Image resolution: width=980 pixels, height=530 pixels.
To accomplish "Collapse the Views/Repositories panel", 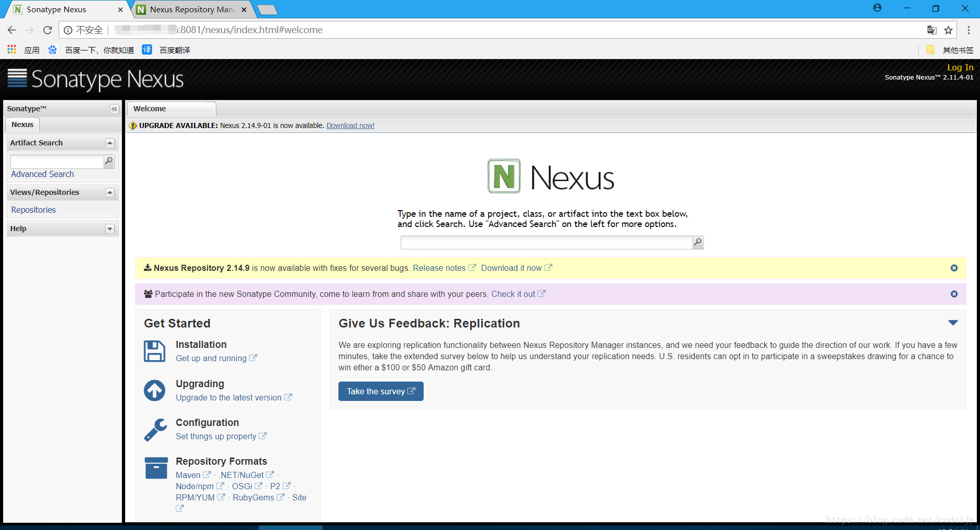I will tap(110, 192).
